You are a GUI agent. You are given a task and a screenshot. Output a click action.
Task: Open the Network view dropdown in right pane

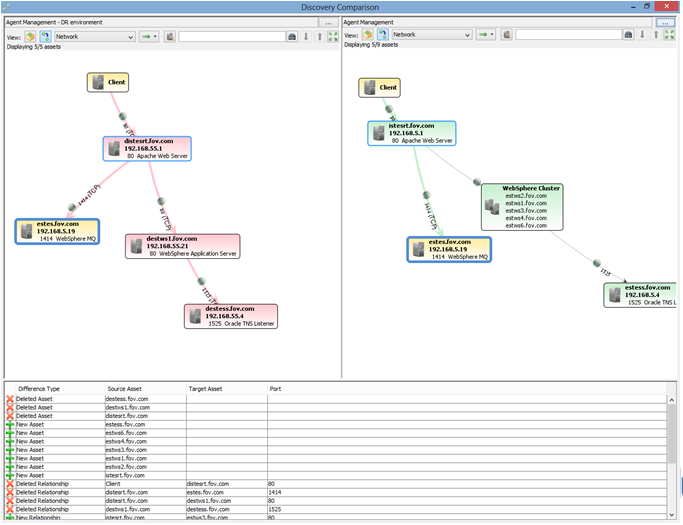[431, 36]
